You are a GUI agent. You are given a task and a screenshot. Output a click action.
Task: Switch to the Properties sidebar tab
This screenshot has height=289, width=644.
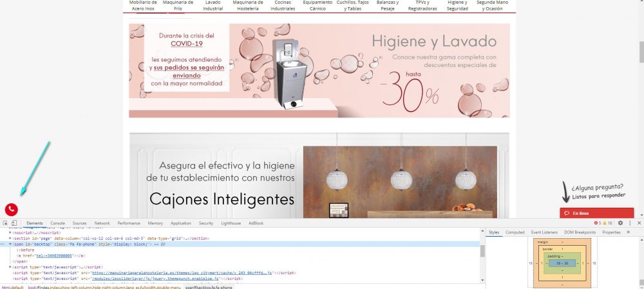pyautogui.click(x=611, y=232)
